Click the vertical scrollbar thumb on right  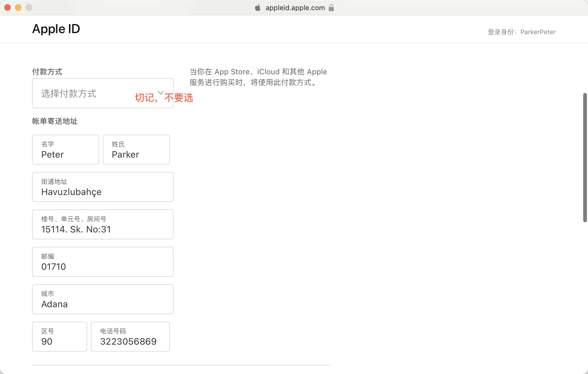tap(585, 158)
